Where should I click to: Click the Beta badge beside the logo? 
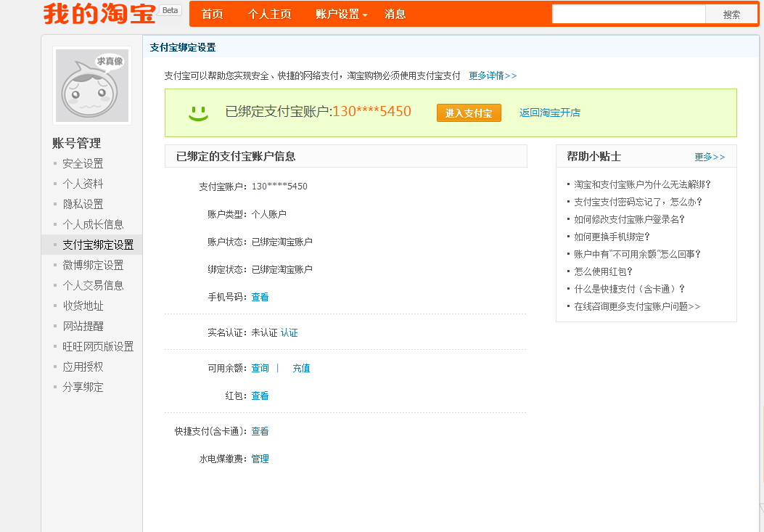[x=170, y=10]
